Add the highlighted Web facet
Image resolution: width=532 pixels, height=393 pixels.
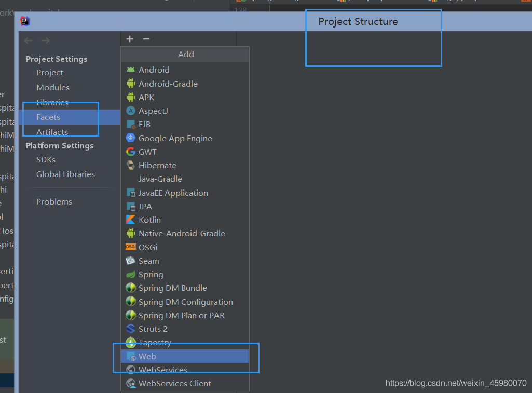click(x=185, y=356)
